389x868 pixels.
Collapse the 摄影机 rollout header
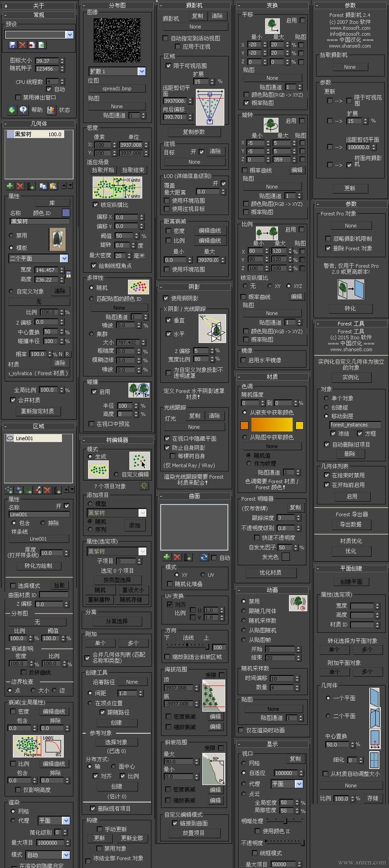(194, 5)
